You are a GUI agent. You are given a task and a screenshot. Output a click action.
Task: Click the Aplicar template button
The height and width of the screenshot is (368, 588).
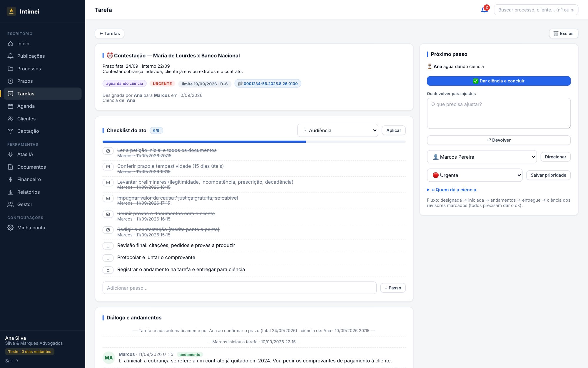pyautogui.click(x=394, y=130)
